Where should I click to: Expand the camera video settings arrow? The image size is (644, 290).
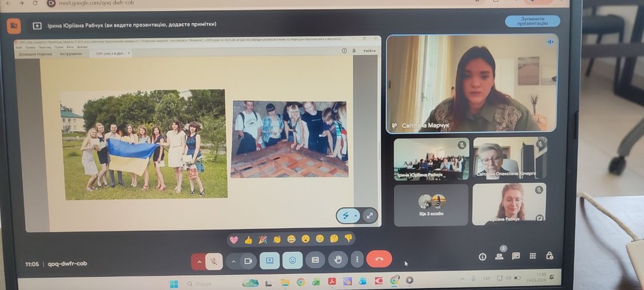[x=233, y=261]
